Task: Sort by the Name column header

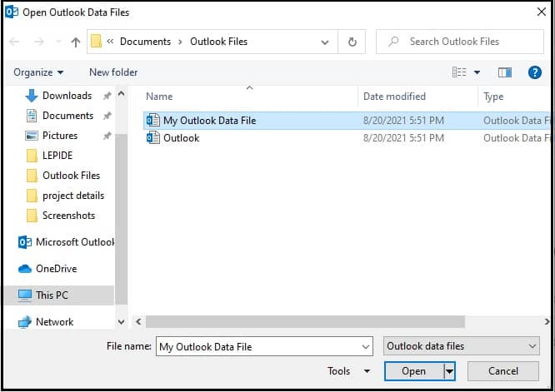Action: click(x=159, y=97)
